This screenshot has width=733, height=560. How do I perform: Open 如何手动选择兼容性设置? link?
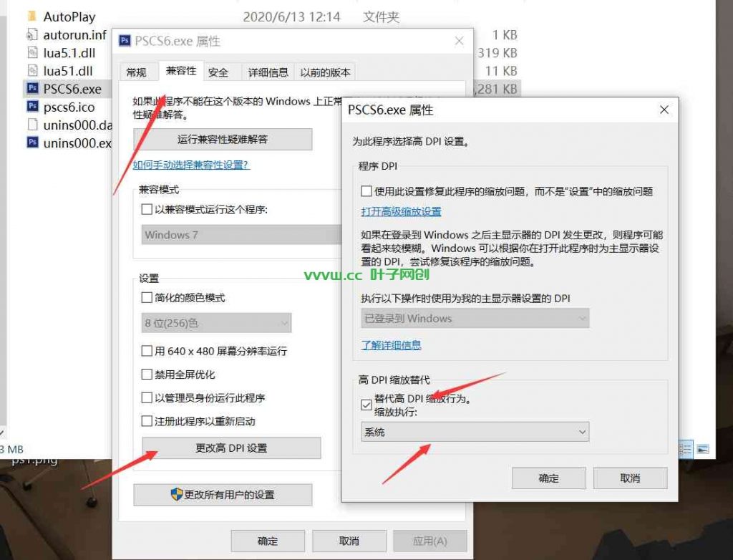pos(191,165)
